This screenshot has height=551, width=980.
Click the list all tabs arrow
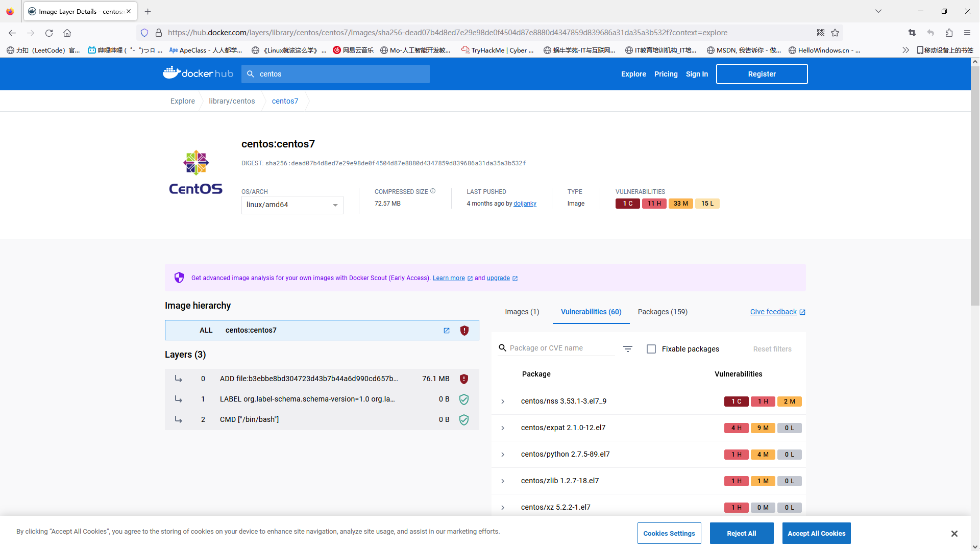pyautogui.click(x=878, y=11)
